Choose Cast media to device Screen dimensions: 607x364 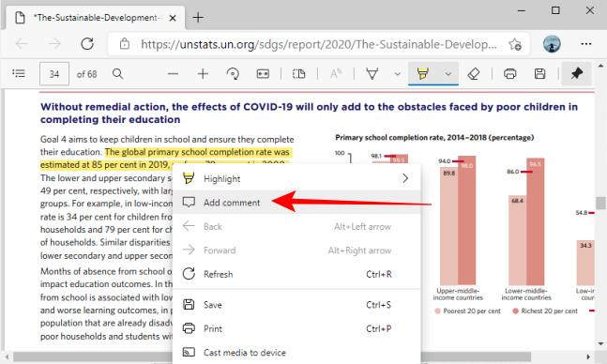point(296,353)
